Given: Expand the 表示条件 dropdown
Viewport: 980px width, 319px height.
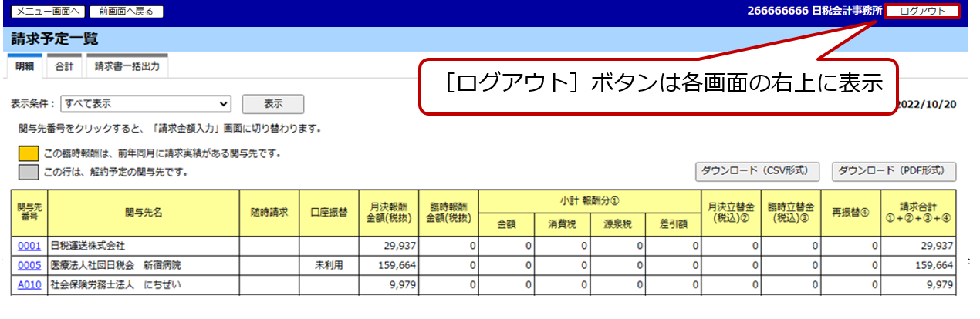Looking at the screenshot, I should (147, 103).
